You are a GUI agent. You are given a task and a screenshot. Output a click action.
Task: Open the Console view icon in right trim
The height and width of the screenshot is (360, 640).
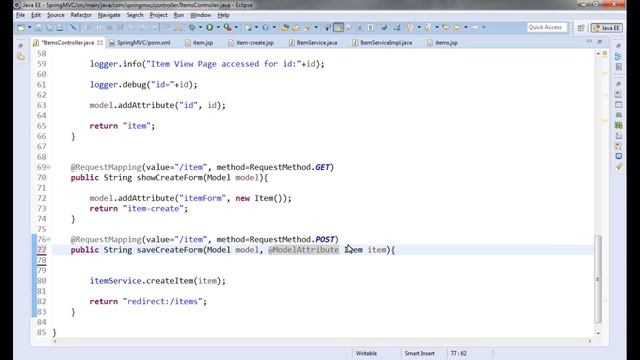(x=619, y=156)
